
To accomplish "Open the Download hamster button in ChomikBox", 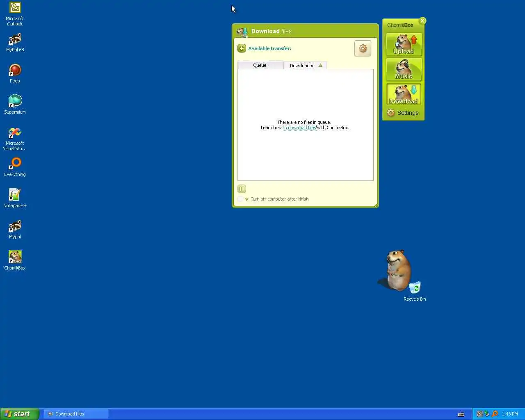I will (404, 94).
